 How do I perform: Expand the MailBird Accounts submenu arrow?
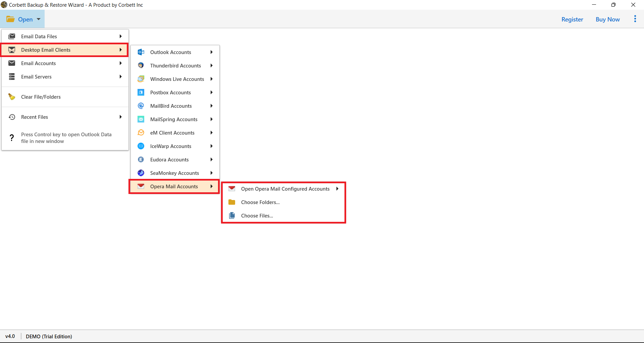tap(212, 106)
